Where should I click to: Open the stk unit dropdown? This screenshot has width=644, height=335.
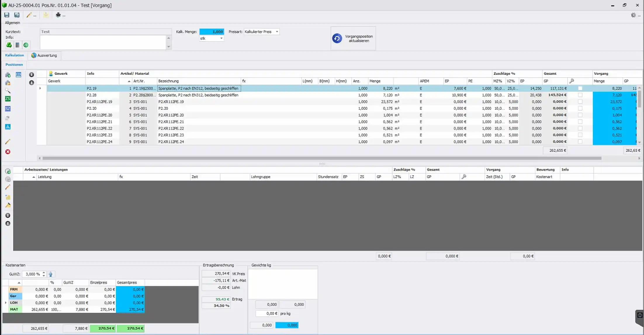tap(221, 38)
